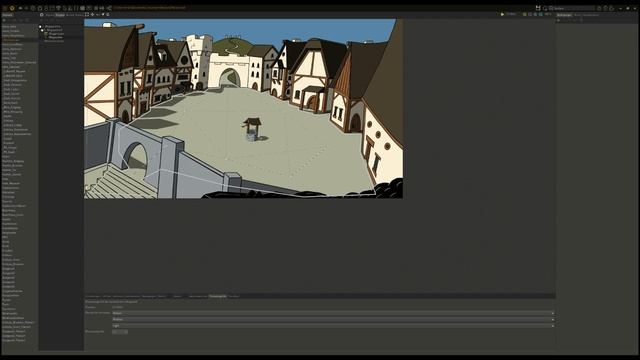Open the gear icon above the object tree
The image size is (640, 360).
(x=42, y=15)
